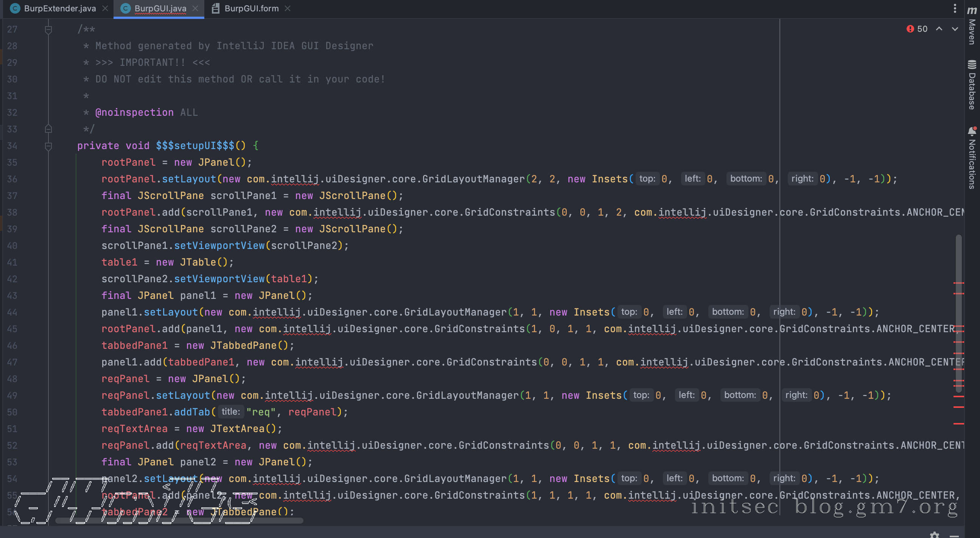Click line number 41 in gutter

(12, 263)
